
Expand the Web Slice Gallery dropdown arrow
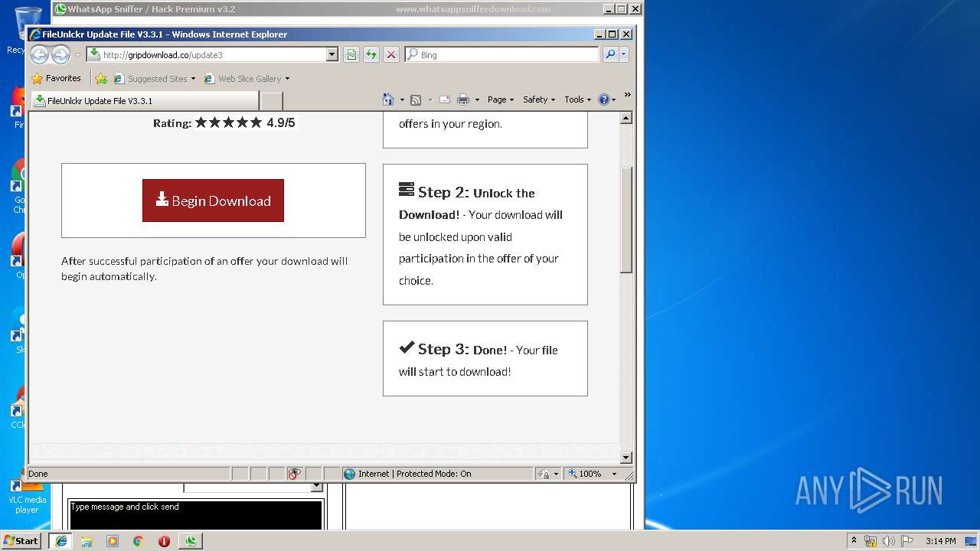[287, 78]
